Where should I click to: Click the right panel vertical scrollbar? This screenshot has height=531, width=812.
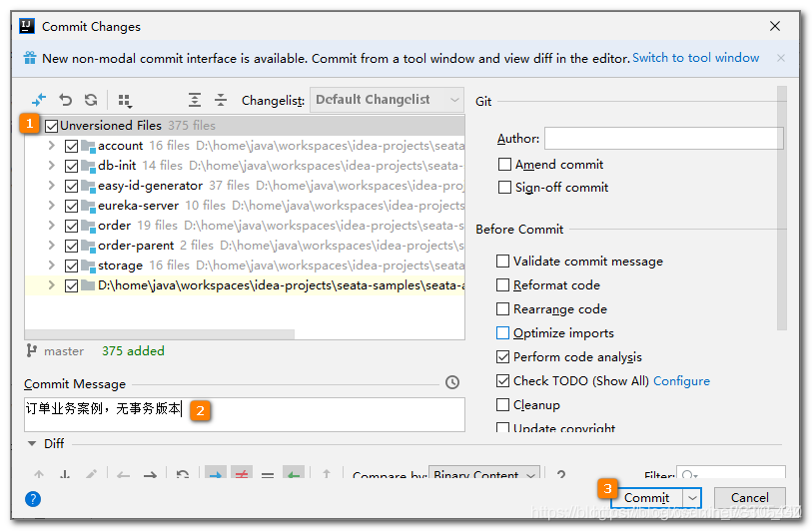point(782,208)
